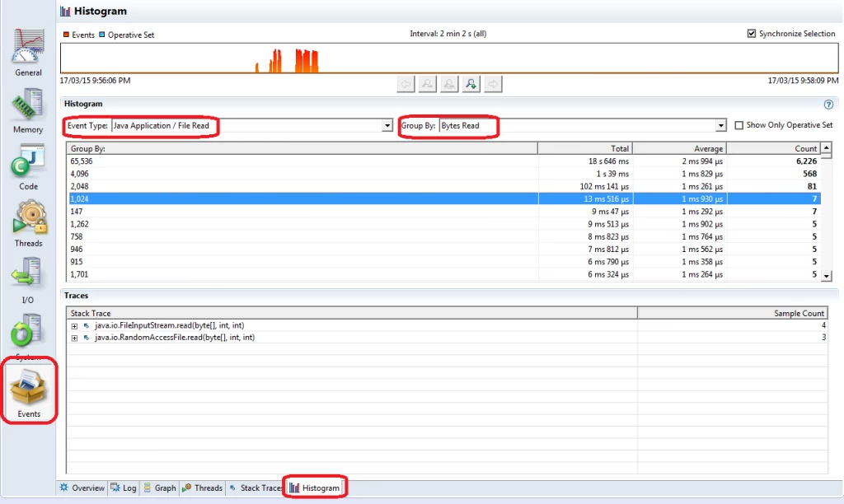
Task: Select the 915 bytes row
Action: pos(444,262)
